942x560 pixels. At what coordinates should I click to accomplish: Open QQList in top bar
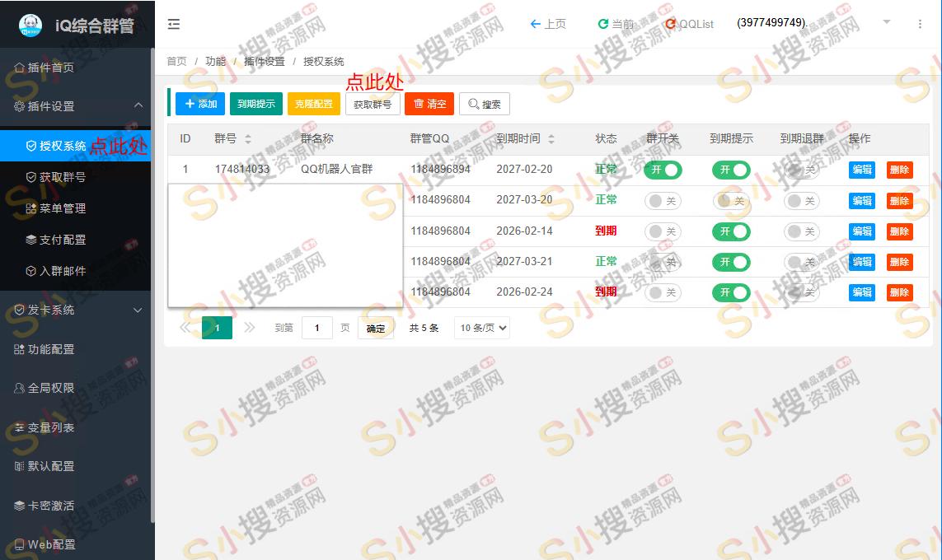689,24
